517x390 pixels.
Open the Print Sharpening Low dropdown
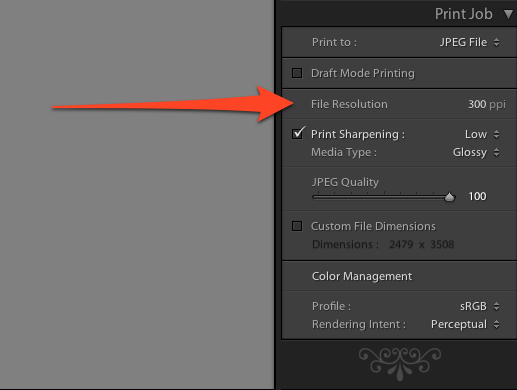(482, 134)
